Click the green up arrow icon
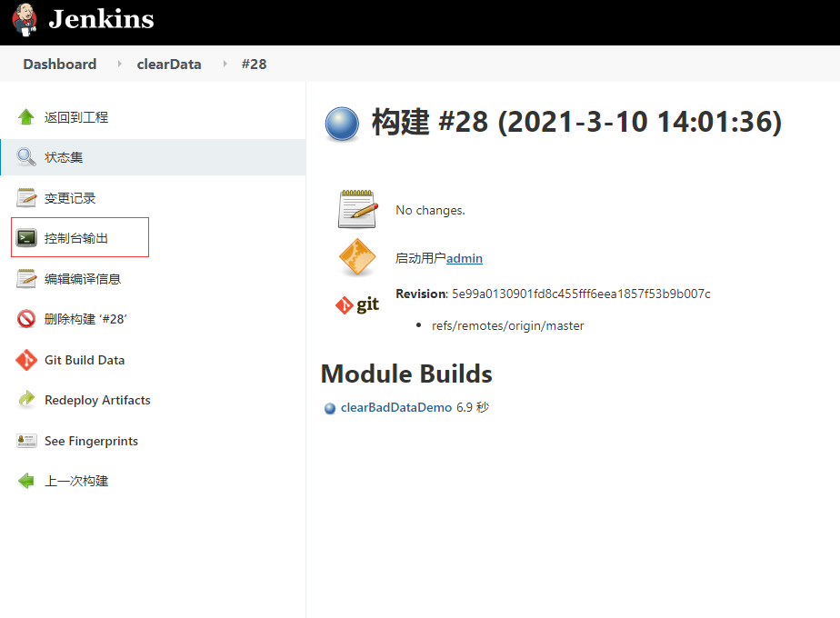 click(x=26, y=116)
